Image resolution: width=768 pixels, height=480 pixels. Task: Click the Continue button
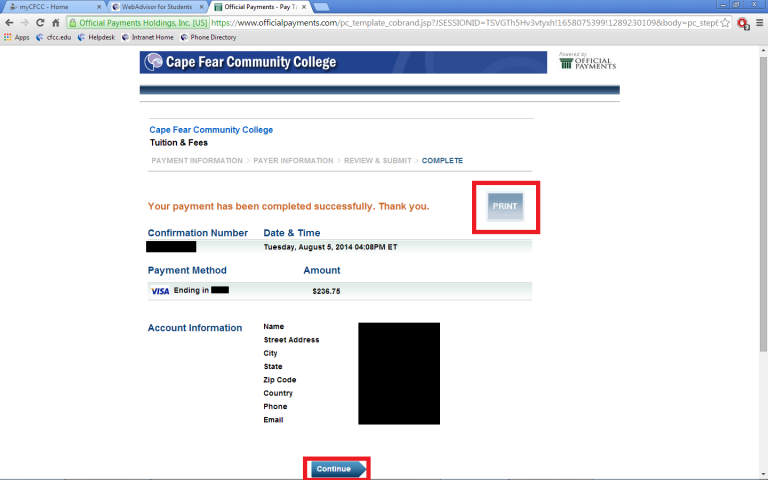(x=338, y=469)
